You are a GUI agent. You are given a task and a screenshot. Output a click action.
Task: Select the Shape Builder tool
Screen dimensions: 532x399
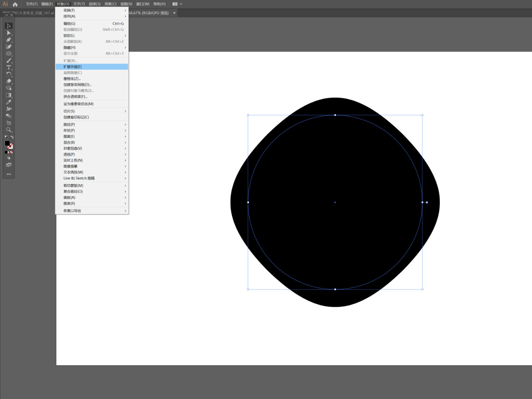[9, 88]
